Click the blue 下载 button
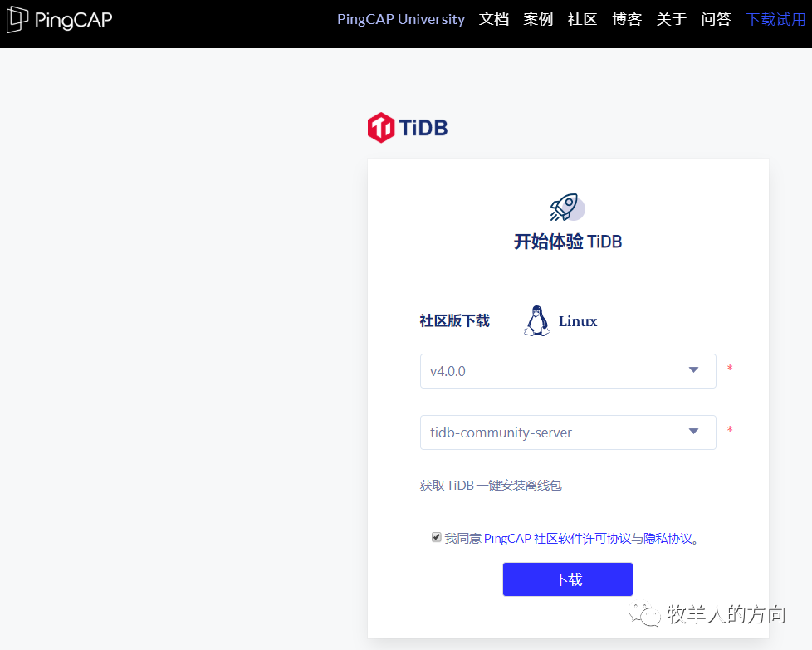The image size is (812, 650). point(568,579)
